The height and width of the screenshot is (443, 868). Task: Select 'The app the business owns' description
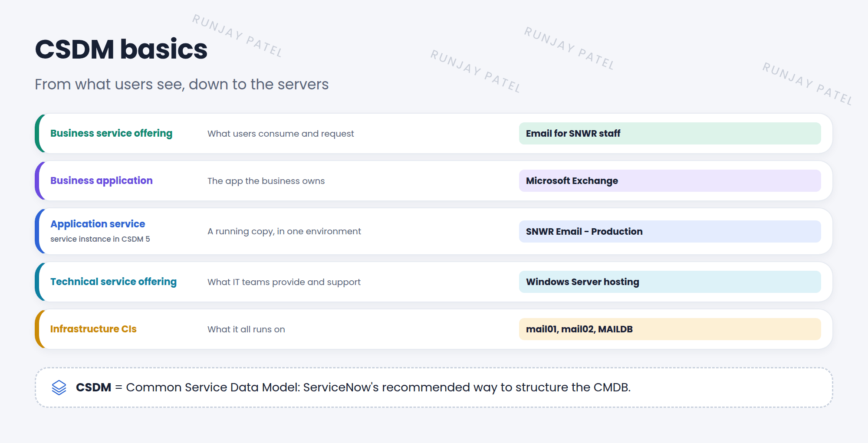(x=266, y=181)
